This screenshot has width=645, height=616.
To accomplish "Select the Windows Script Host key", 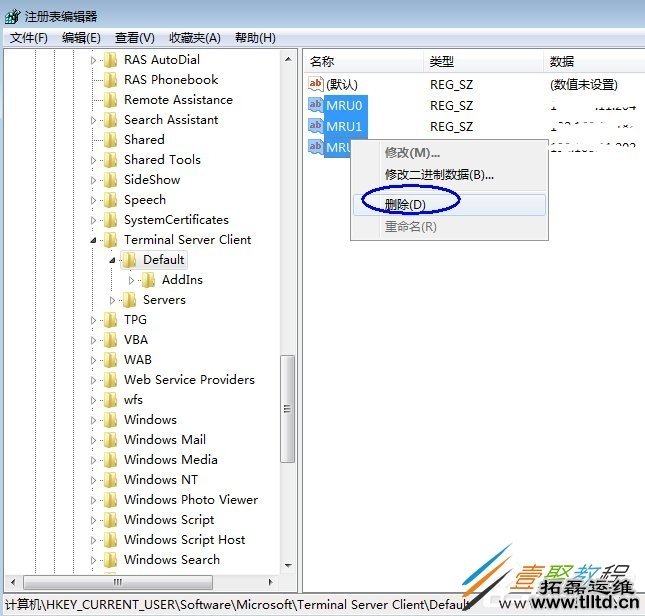I will (184, 540).
